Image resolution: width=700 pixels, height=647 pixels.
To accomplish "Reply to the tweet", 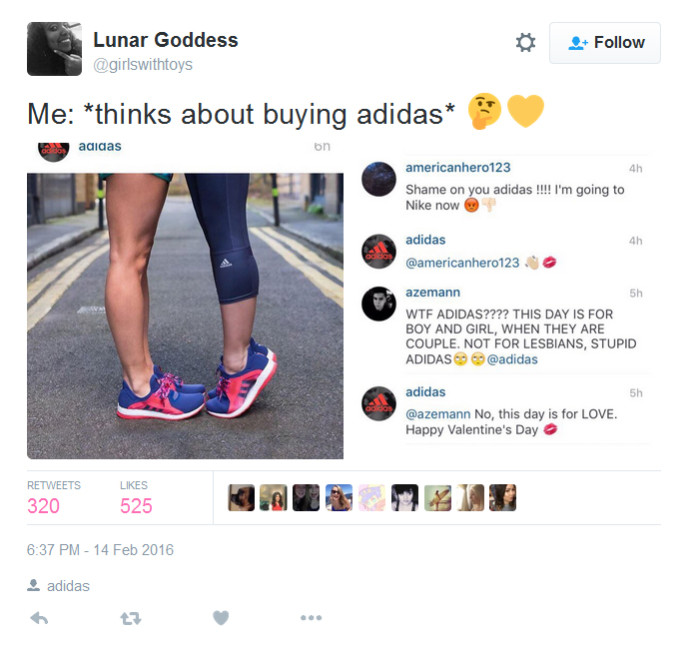I will (39, 618).
